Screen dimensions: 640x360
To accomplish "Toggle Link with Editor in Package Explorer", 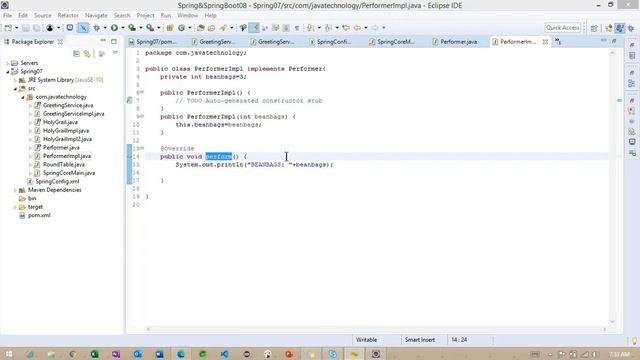I will pyautogui.click(x=87, y=53).
